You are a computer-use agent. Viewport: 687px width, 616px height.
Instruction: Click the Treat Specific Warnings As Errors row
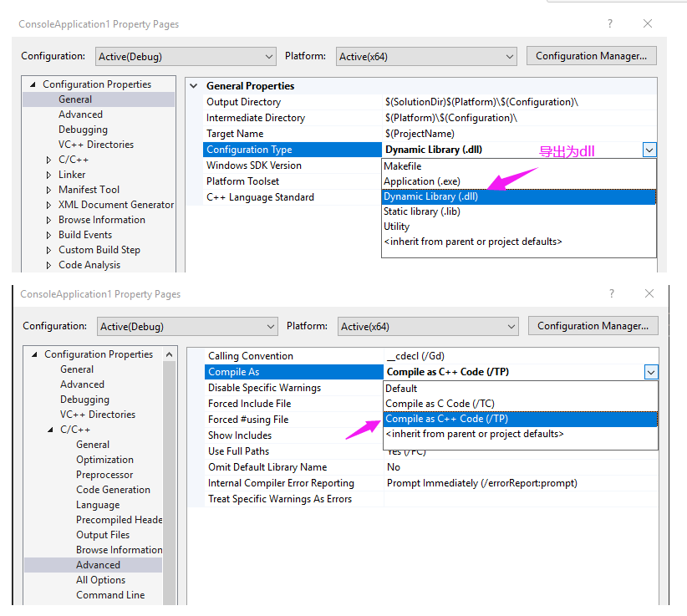[280, 499]
